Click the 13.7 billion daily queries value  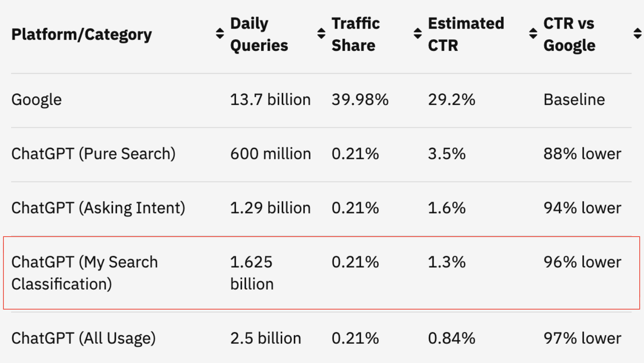pyautogui.click(x=270, y=100)
